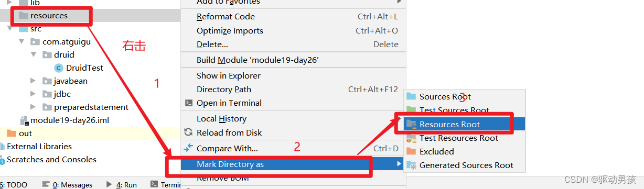Screen dimensions: 644x189
Task: Click the Resources Root folder icon
Action: (411, 125)
